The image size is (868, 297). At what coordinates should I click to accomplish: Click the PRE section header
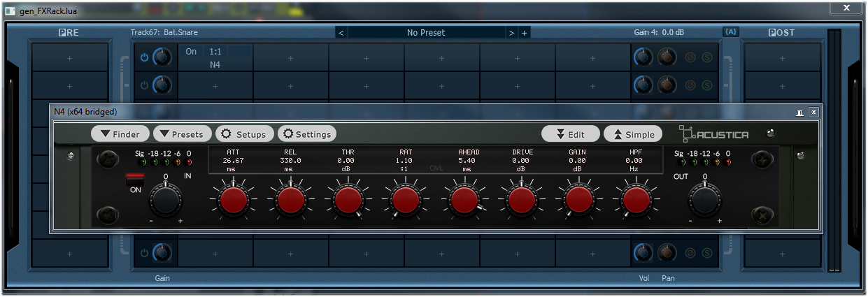point(69,33)
